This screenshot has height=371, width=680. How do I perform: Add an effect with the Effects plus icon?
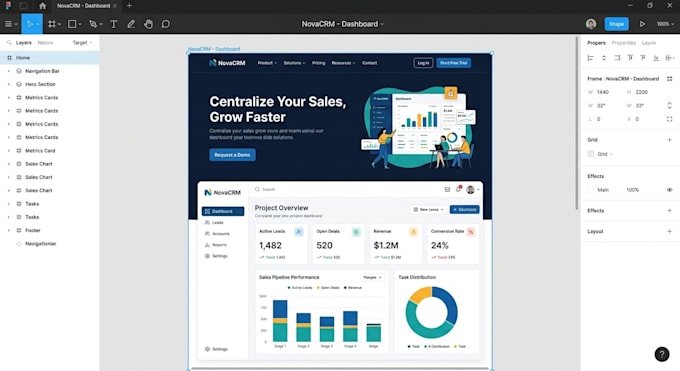tap(670, 210)
